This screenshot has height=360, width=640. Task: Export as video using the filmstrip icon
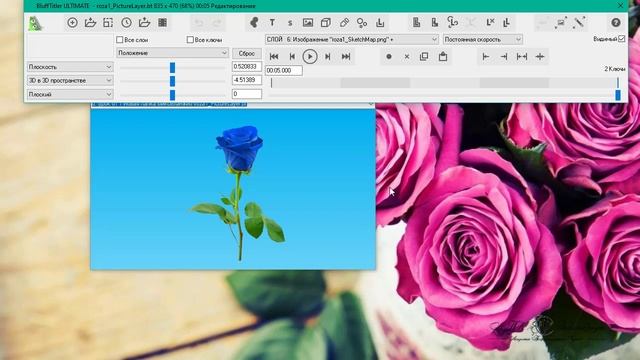point(162,22)
